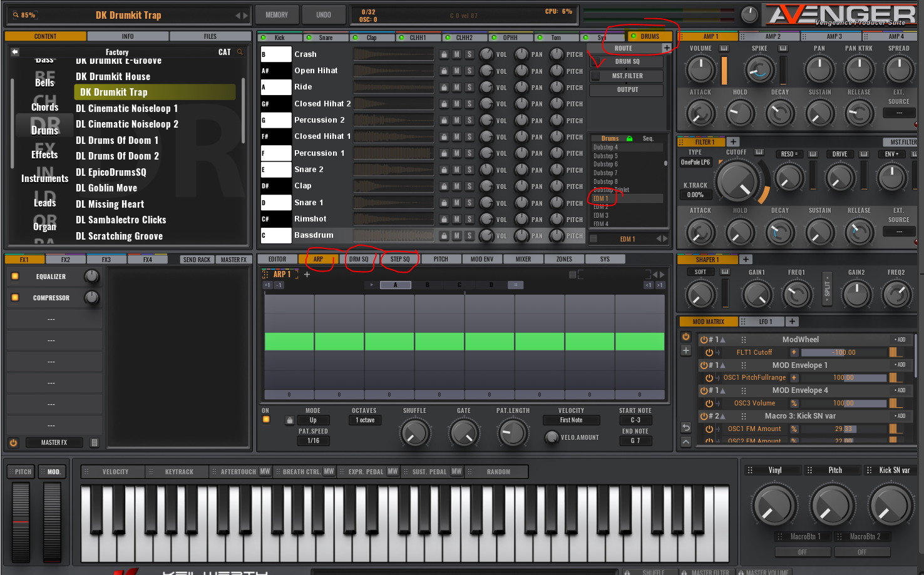Add a modulator with the plus beside LFO 1
The width and height of the screenshot is (924, 575).
pyautogui.click(x=792, y=322)
